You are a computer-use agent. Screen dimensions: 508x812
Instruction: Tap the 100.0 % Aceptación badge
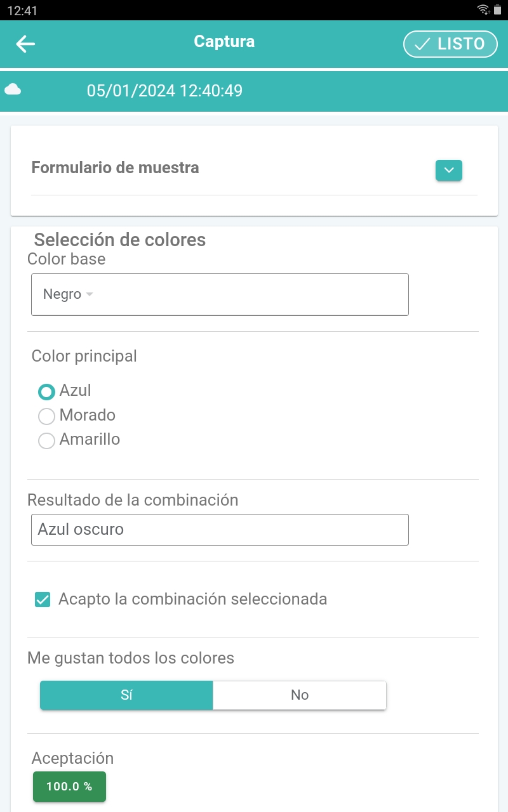click(x=69, y=787)
